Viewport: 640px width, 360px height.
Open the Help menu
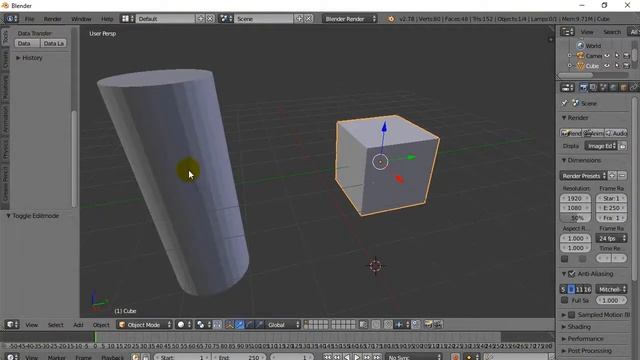click(107, 19)
